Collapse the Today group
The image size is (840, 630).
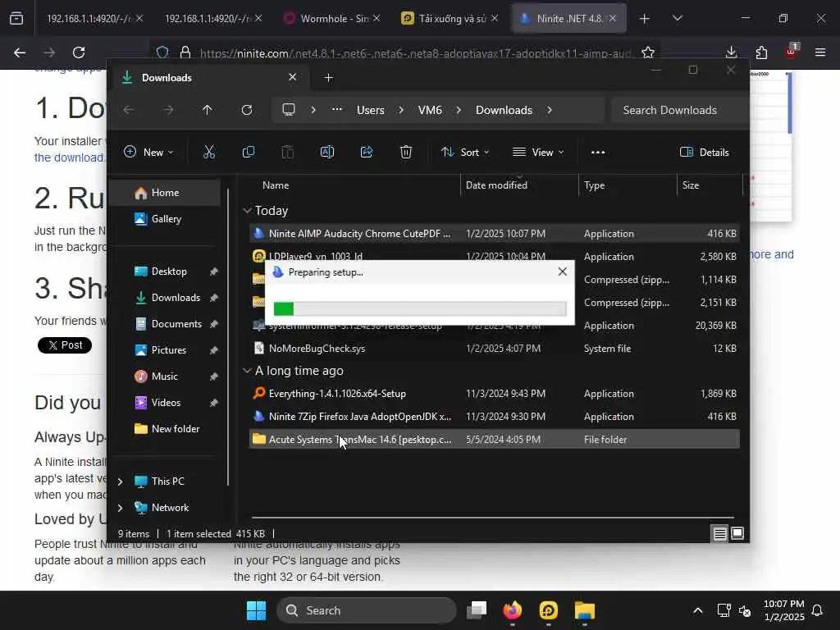[x=247, y=211]
